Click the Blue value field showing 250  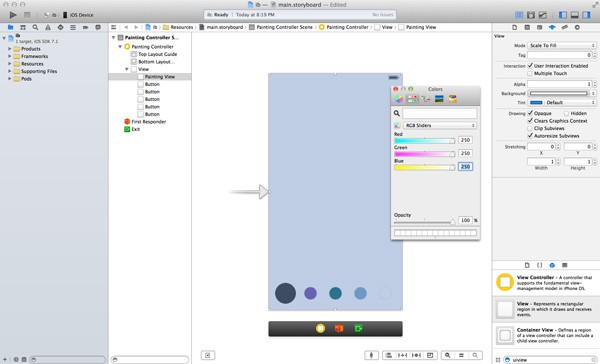(465, 166)
